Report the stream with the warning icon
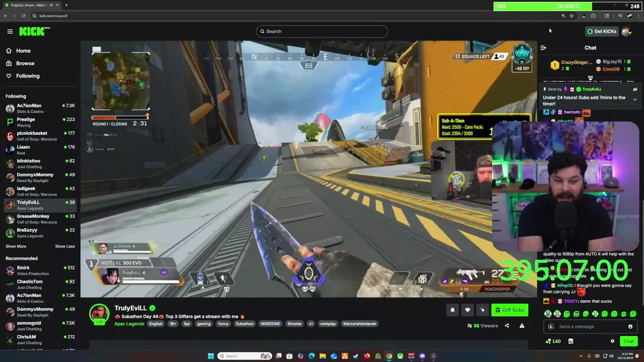Screen dimensions: 644x362 tap(522, 326)
